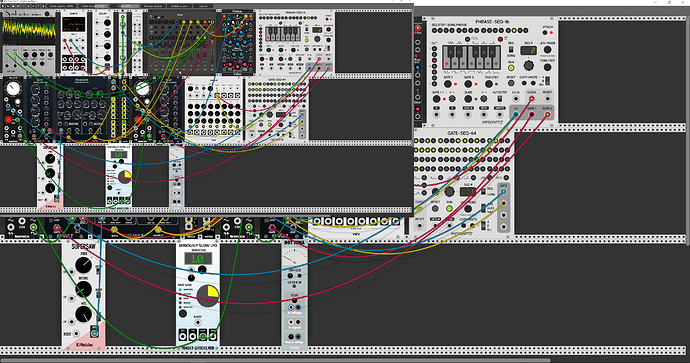Click the LEN/MODE button on Phrase-Seq-16

coord(547,50)
